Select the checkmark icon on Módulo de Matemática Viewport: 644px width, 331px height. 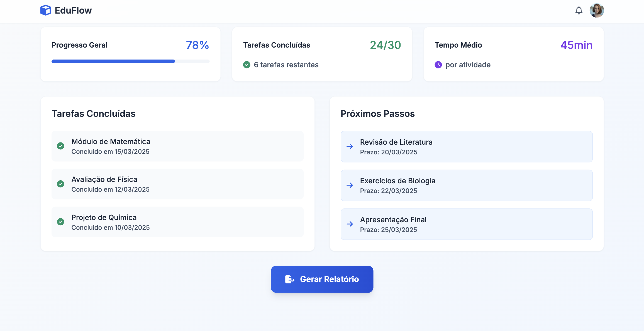coord(61,146)
